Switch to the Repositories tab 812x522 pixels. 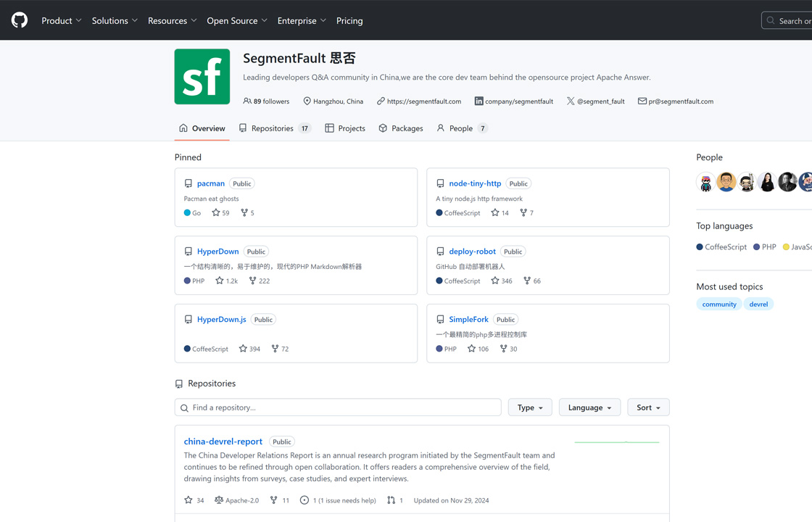(x=275, y=128)
